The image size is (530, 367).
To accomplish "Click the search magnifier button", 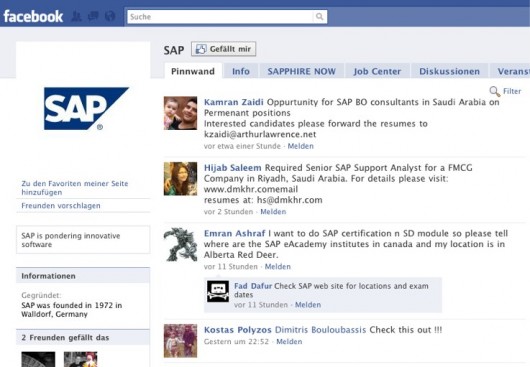I will (x=319, y=17).
